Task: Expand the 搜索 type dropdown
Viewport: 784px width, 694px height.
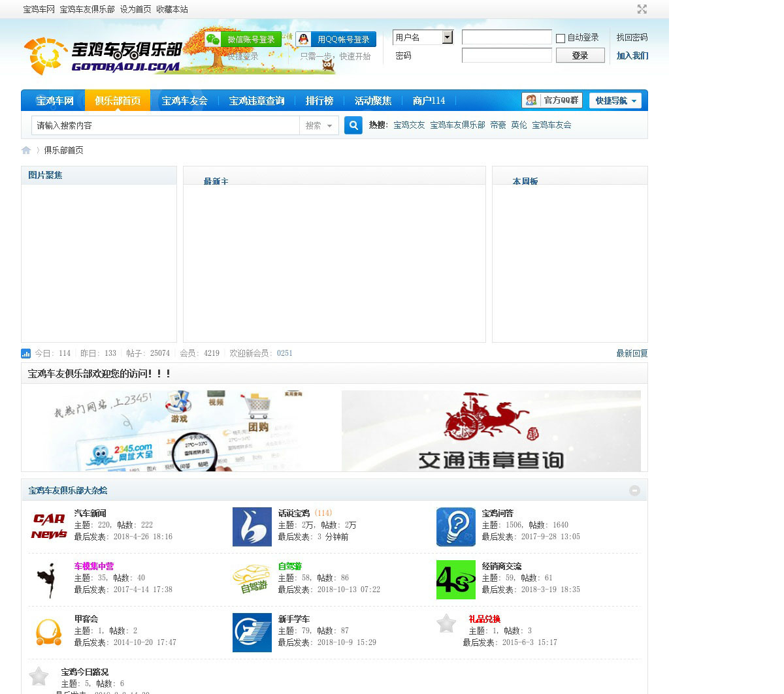Action: click(319, 125)
